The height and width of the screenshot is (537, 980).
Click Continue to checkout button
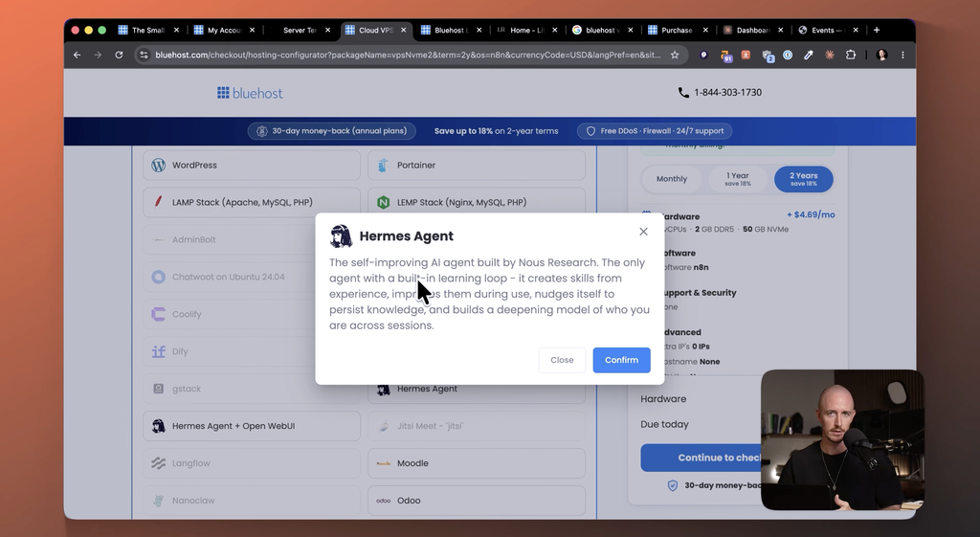click(702, 458)
